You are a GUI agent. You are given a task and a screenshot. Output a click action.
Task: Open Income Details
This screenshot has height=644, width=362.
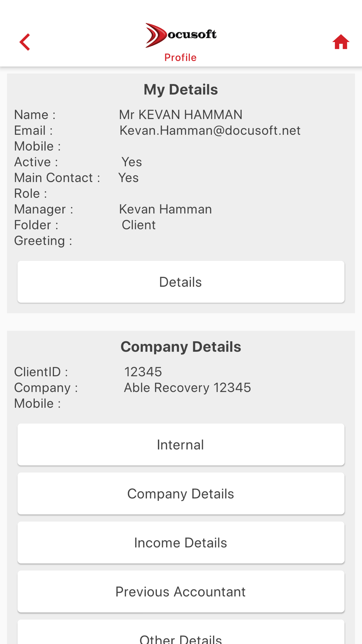(x=181, y=542)
